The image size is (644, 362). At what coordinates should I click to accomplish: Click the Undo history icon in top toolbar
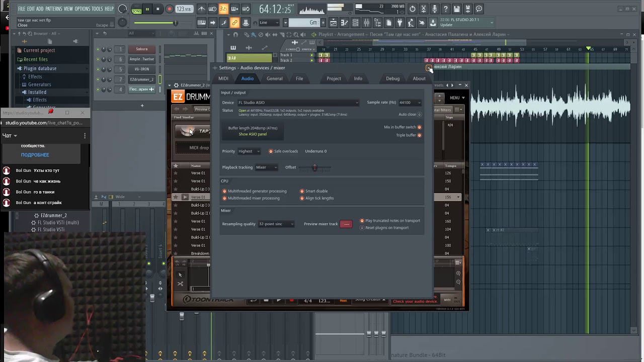tap(412, 9)
